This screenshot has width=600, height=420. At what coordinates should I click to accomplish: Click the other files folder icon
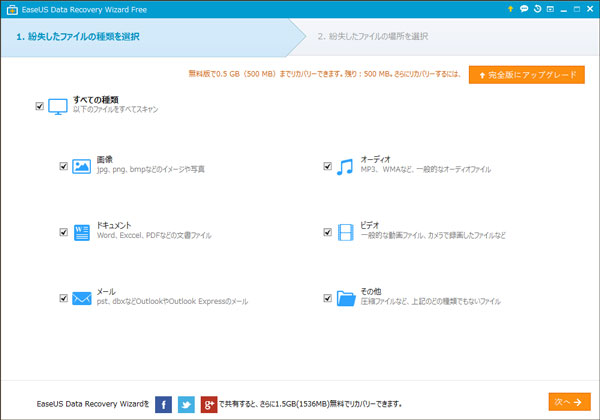tap(346, 298)
